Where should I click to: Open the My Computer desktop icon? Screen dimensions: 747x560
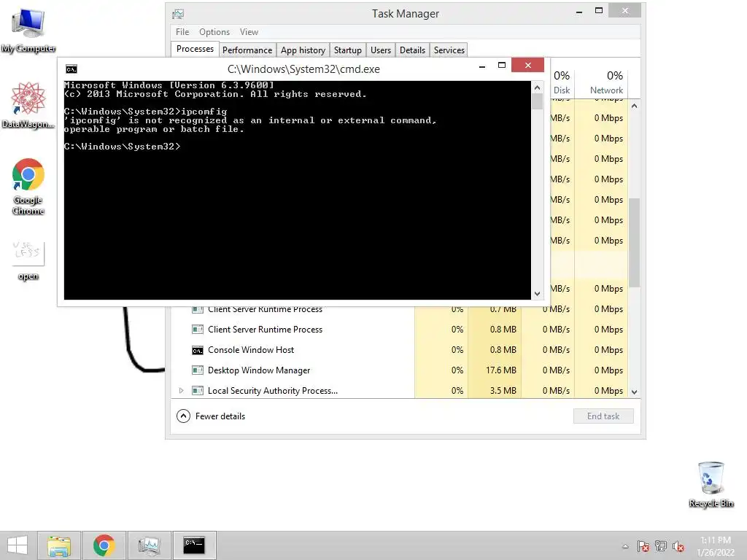(28, 29)
